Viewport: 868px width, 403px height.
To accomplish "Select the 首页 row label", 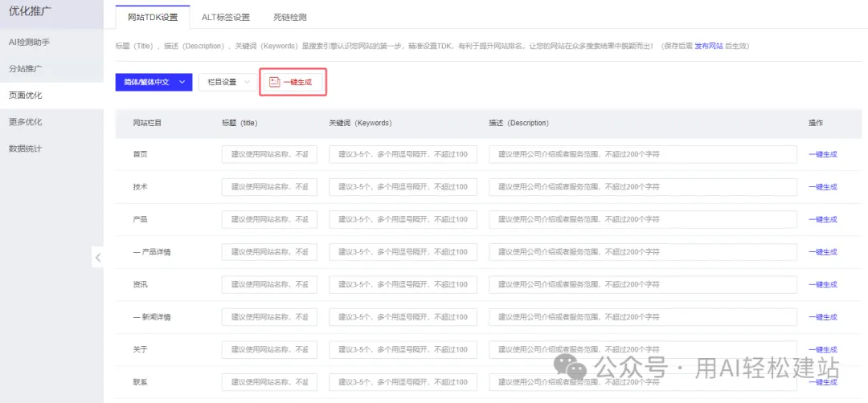I will point(140,155).
